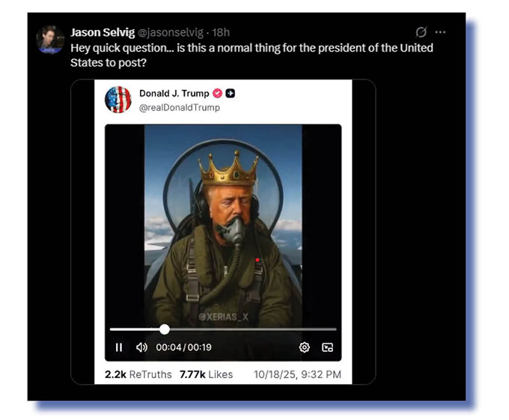Viewport: 509px width, 420px height.
Task: Open video settings gear icon
Action: coord(305,347)
